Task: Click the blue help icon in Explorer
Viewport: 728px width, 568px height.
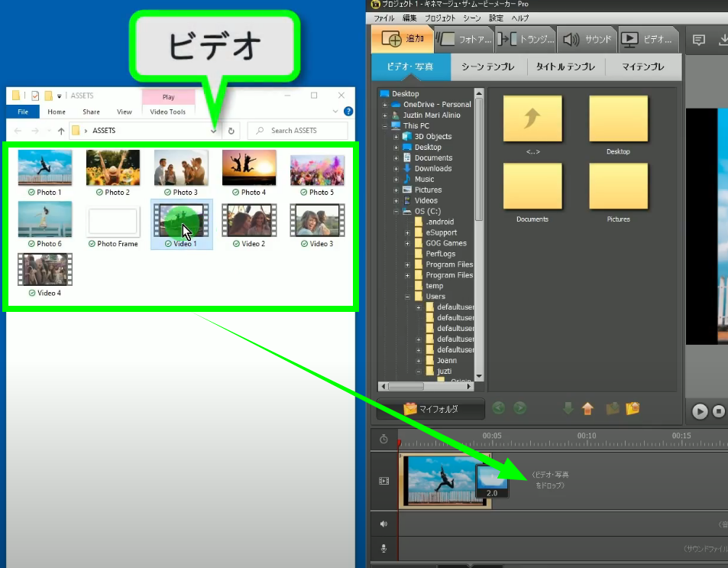Action: click(x=348, y=112)
